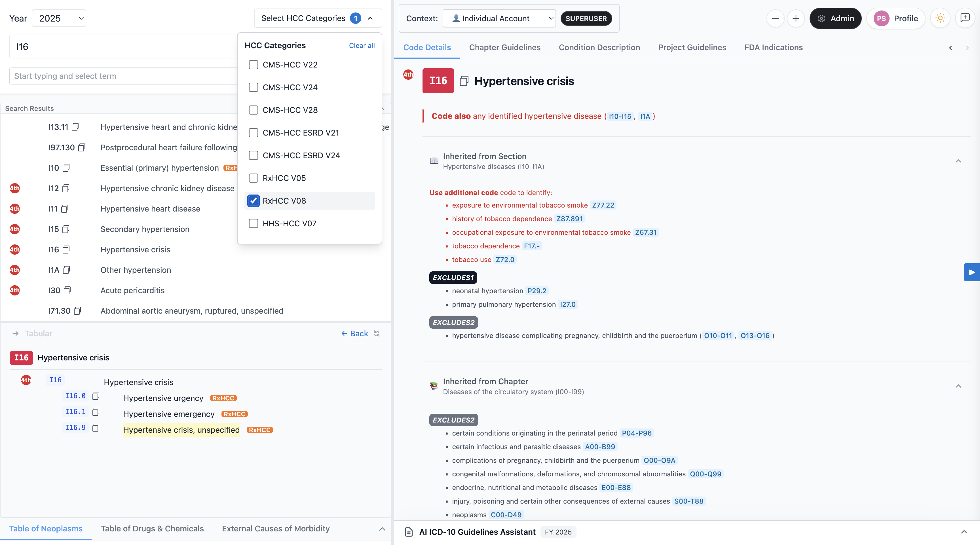Open the Project Guidelines tab
The width and height of the screenshot is (980, 545).
(692, 48)
